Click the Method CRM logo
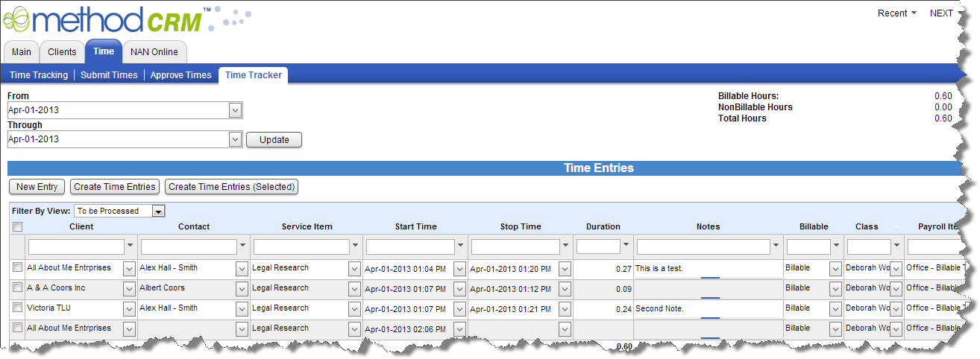This screenshot has height=359, width=980. (104, 20)
